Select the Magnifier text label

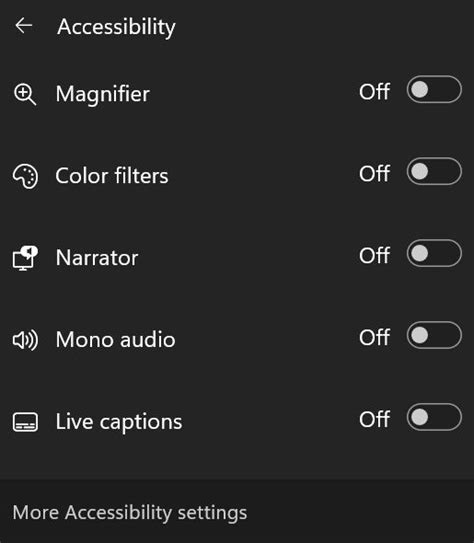[x=102, y=94]
